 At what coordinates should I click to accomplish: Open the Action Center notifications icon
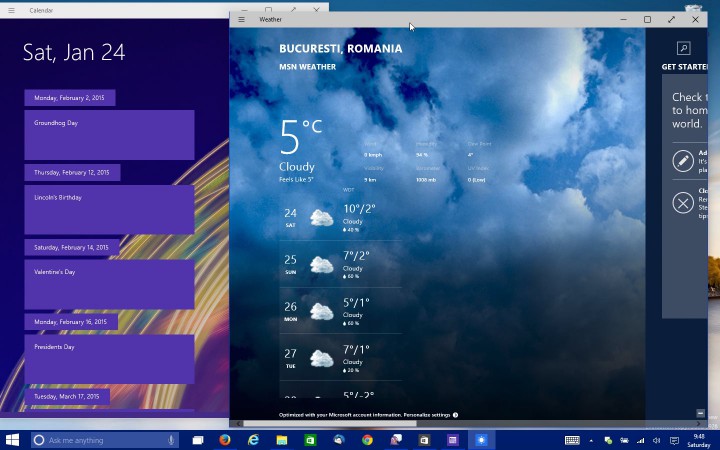click(x=674, y=440)
